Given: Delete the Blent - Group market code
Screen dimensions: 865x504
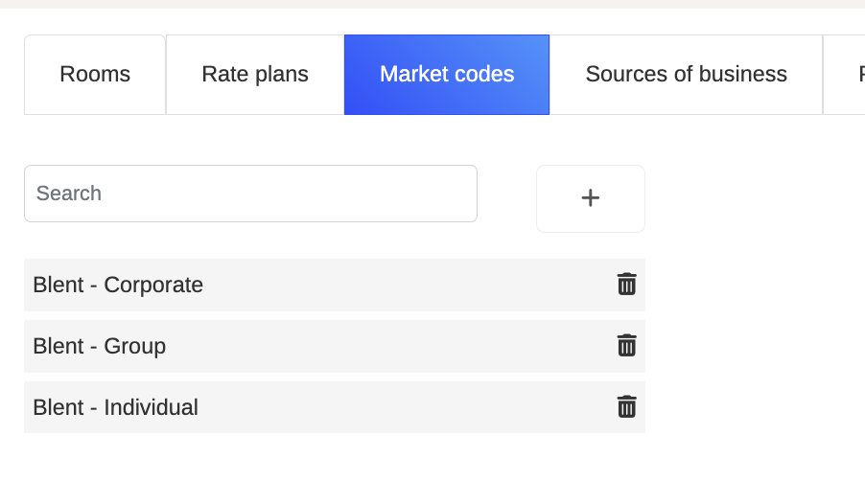Looking at the screenshot, I should pyautogui.click(x=626, y=346).
